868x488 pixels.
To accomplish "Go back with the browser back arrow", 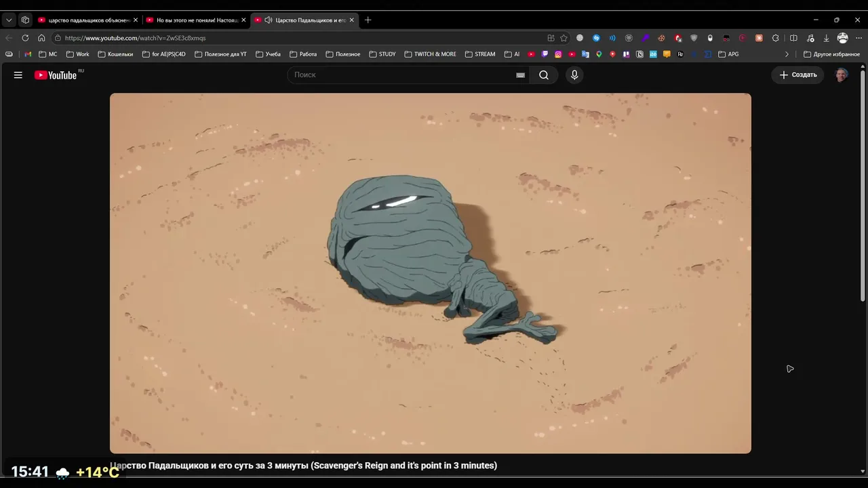I will click(x=9, y=38).
